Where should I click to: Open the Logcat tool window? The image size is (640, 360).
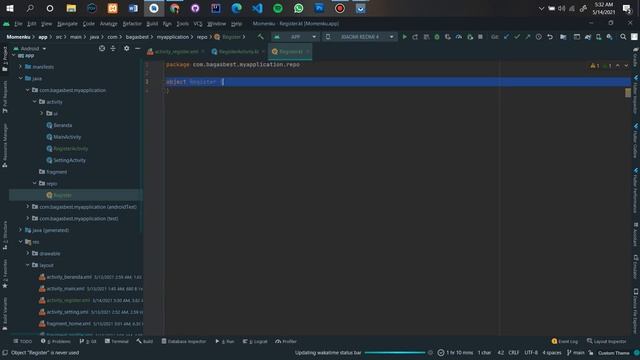(255, 341)
